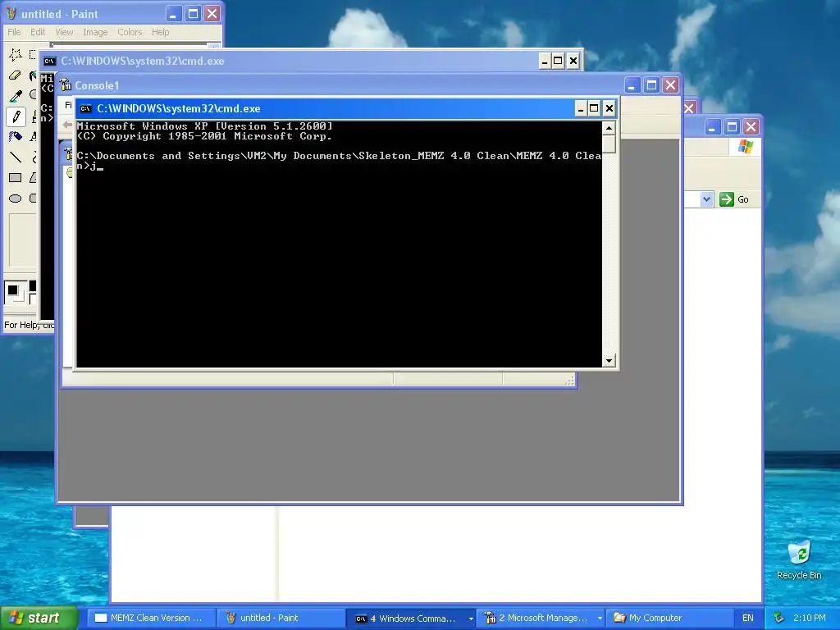Click the Windows logo in My Computer window

pyautogui.click(x=745, y=147)
